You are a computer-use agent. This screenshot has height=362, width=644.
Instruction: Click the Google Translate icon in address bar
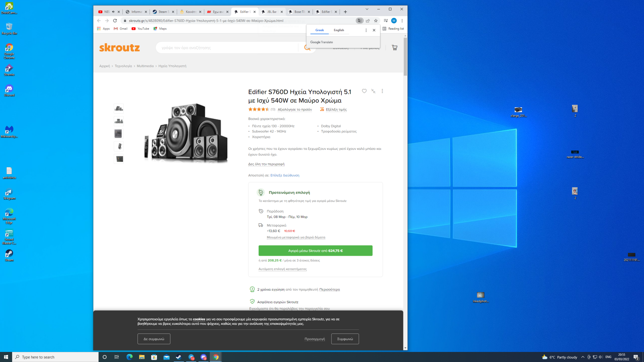360,21
